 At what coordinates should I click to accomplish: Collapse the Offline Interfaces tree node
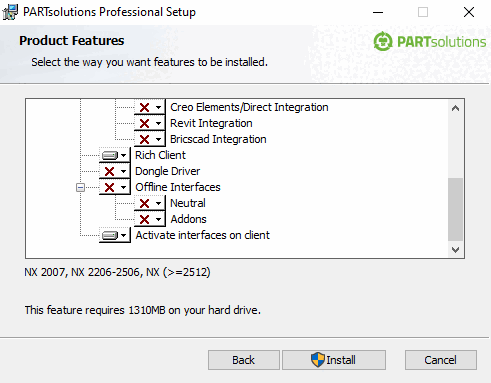[80, 187]
